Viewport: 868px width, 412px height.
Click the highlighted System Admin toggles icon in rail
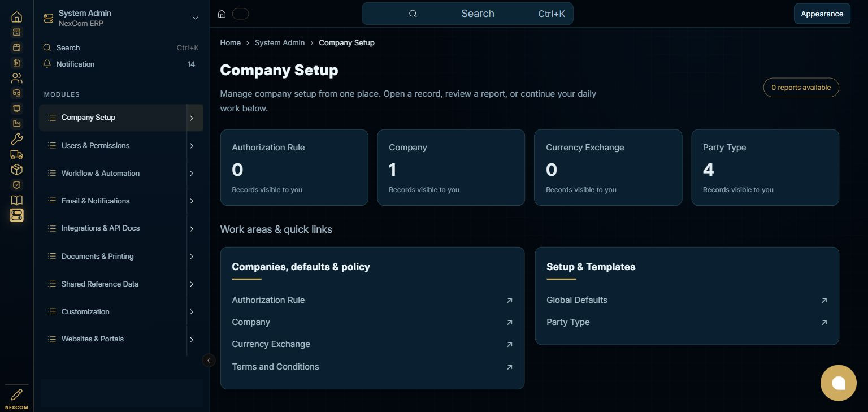(17, 215)
